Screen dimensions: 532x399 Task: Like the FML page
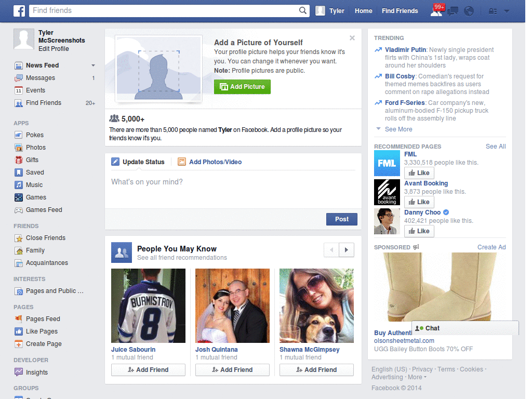point(419,173)
